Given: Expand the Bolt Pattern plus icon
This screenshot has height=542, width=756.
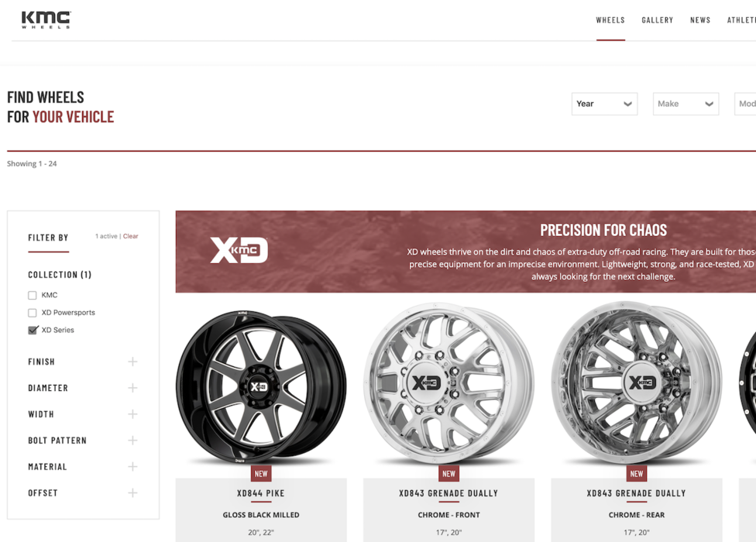Looking at the screenshot, I should 132,441.
